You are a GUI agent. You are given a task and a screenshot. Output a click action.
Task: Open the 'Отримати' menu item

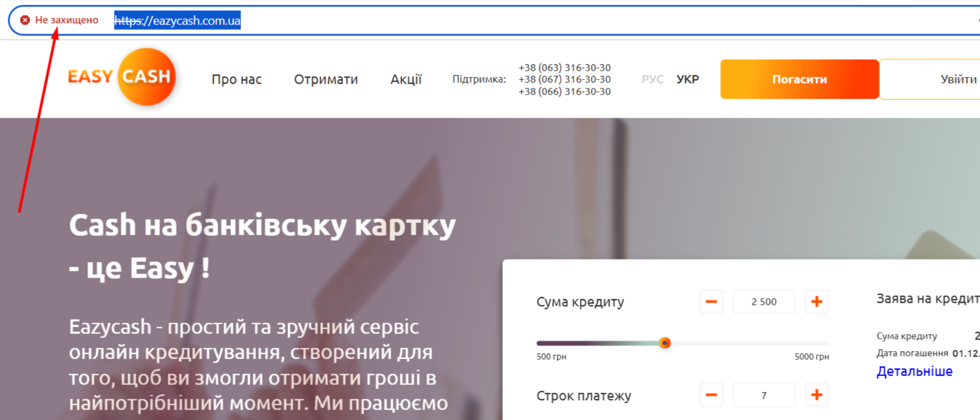(x=326, y=80)
